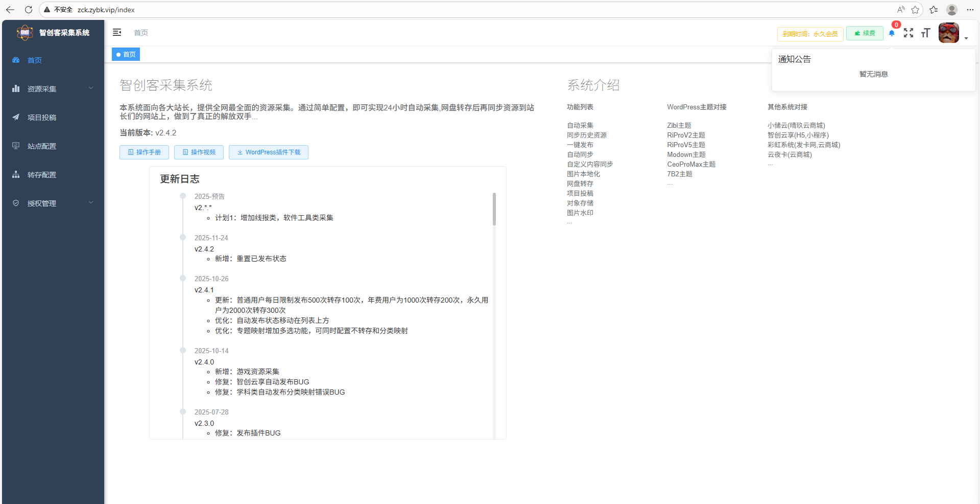Enter fullscreen via the expand icon
The width and height of the screenshot is (980, 504).
click(x=909, y=33)
